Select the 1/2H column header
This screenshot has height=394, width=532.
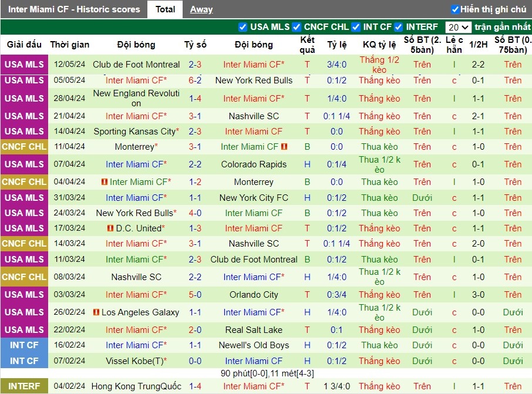[x=478, y=45]
